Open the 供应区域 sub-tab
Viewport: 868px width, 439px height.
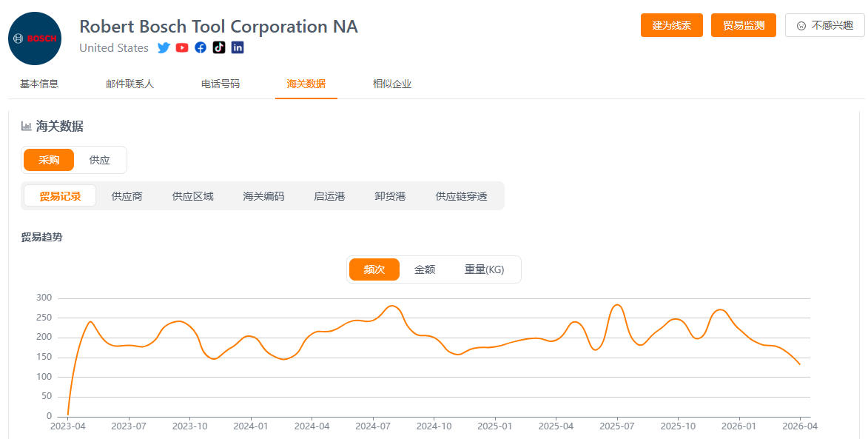pyautogui.click(x=192, y=196)
